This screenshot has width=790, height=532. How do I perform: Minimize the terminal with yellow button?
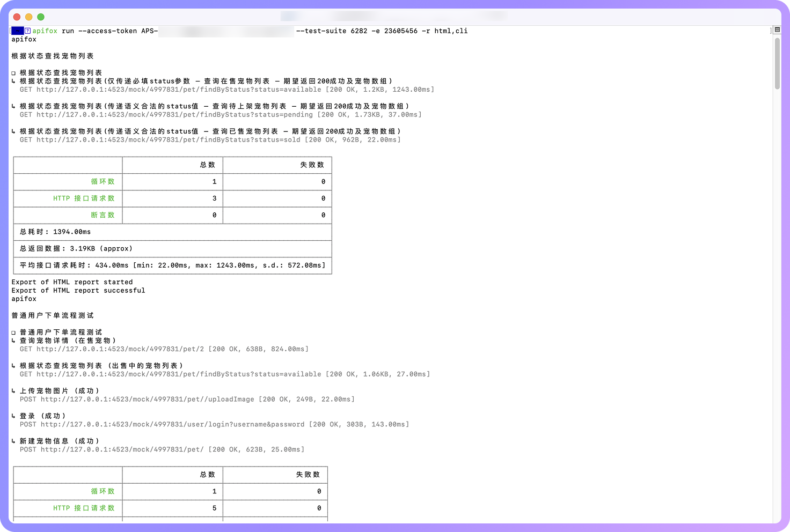[x=28, y=17]
